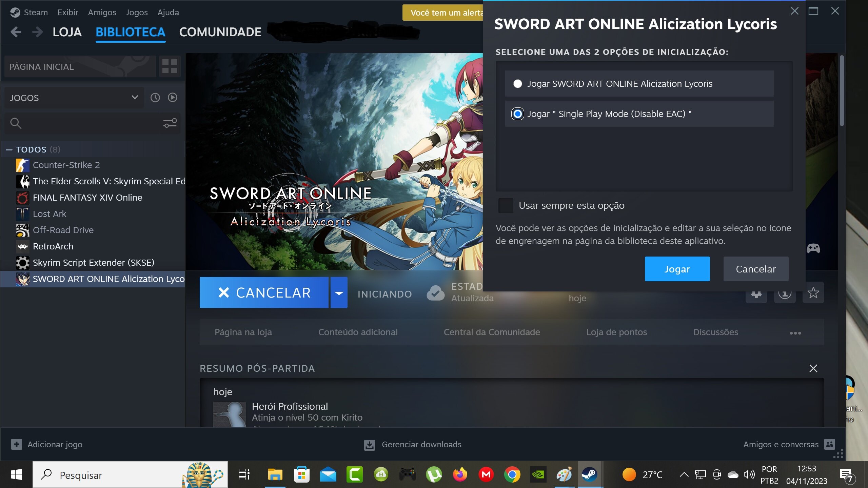Click the ready-to-play filter icon
This screenshot has width=868, height=488.
(x=173, y=98)
